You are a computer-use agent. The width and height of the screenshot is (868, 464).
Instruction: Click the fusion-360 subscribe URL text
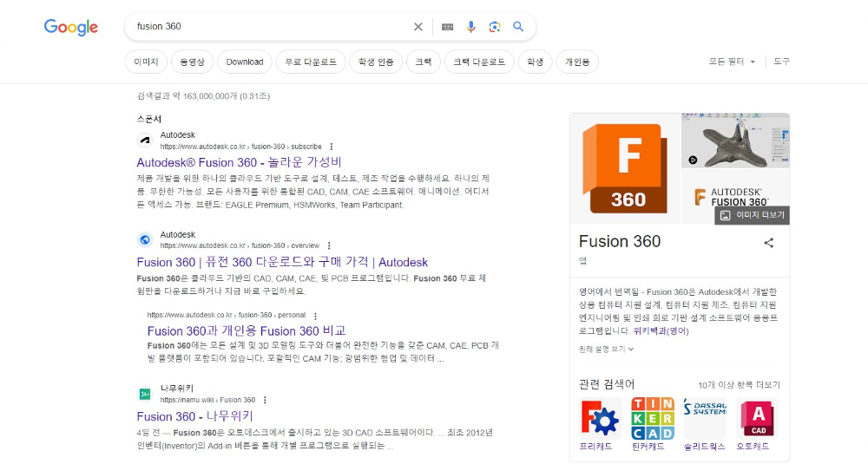(x=240, y=147)
